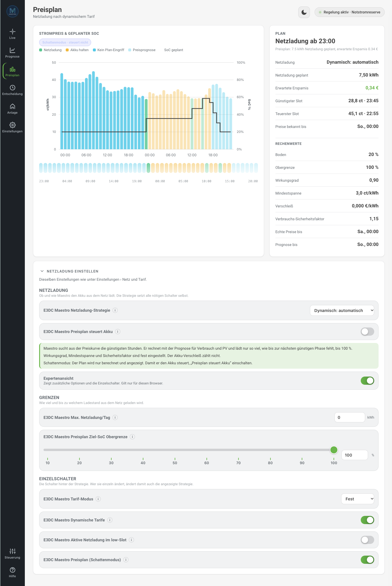Turn off the Expertenansicht switch

tap(367, 381)
